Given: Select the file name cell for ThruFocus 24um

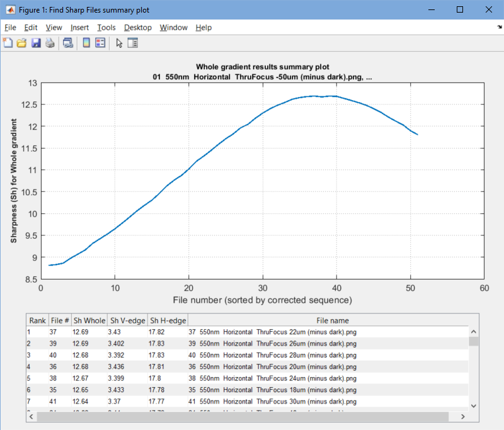Looking at the screenshot, I should tap(328, 378).
